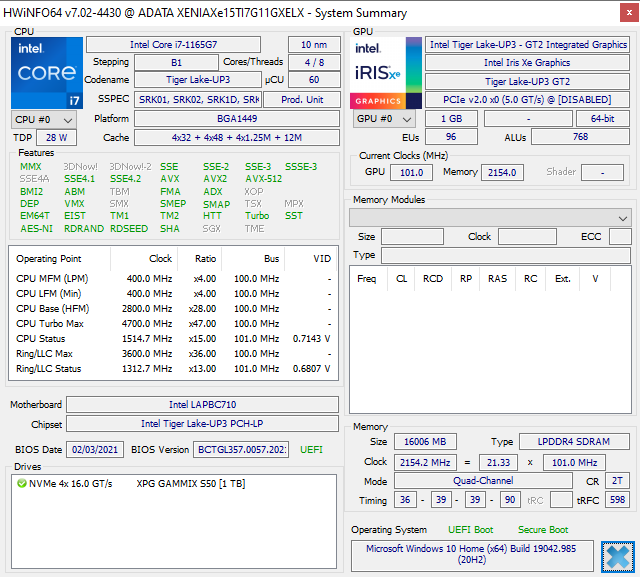Click the green check icon beside NVMe drive
Screen dimensions: 640x577
[21, 484]
